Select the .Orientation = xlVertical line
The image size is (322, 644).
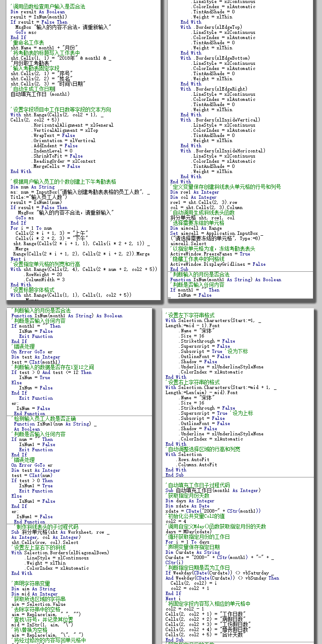click(x=64, y=140)
